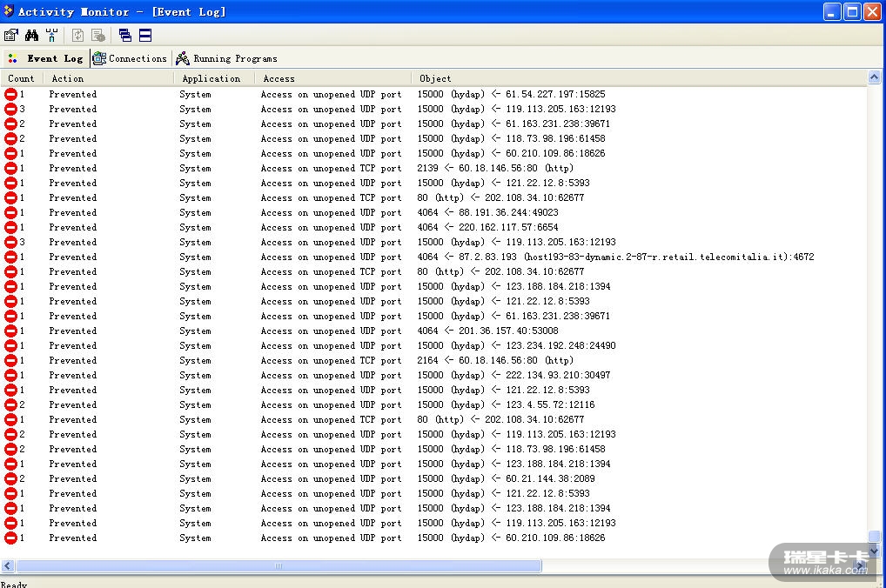Click 'Prevented' in the 222.134.93.210:30497 row

[73, 375]
